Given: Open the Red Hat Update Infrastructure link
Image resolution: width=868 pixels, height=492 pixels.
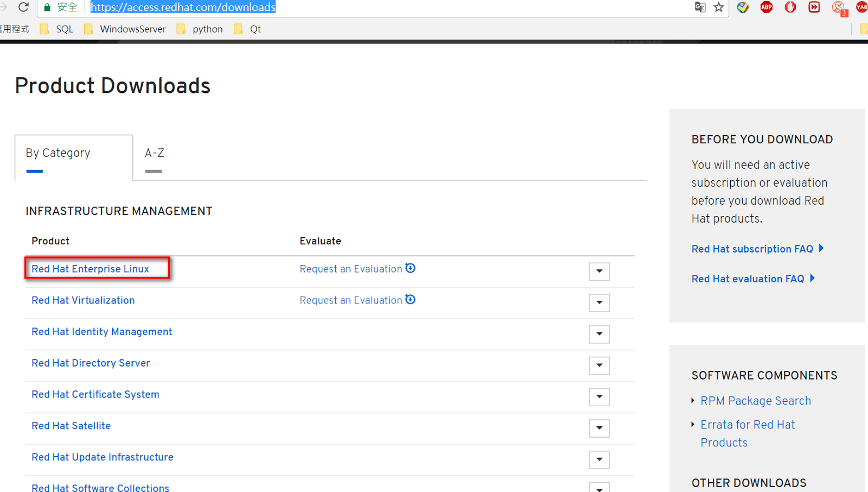Looking at the screenshot, I should [103, 457].
